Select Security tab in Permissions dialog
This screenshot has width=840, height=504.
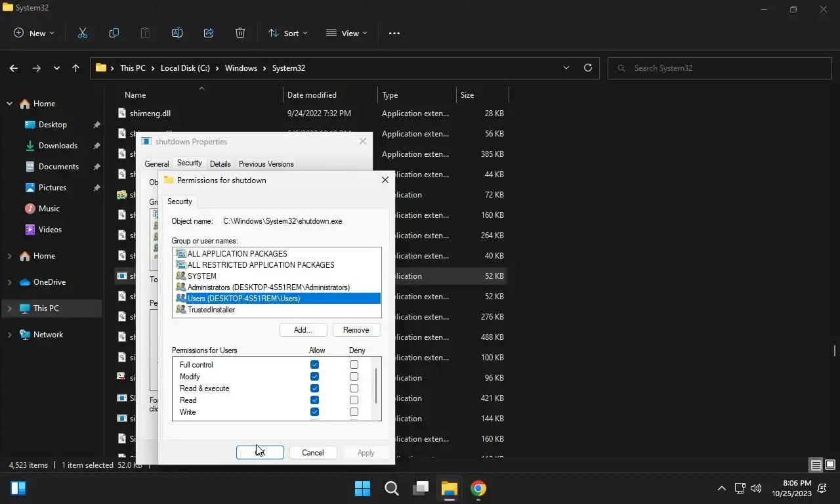click(180, 201)
